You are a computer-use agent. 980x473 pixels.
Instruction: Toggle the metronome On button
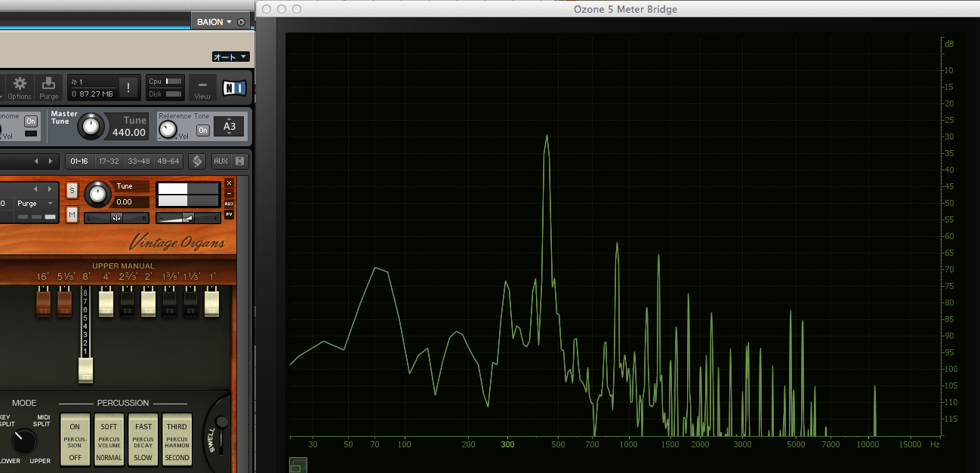pyautogui.click(x=30, y=121)
